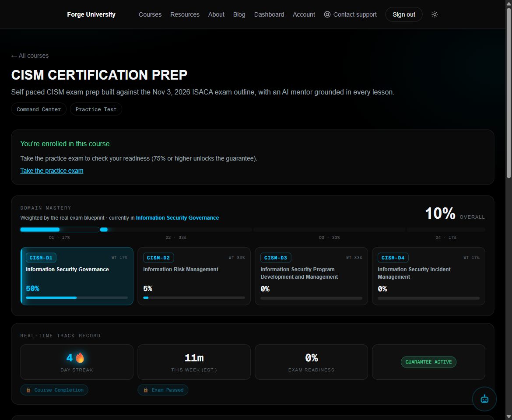Select the CISM-D2 Information Risk Management card
This screenshot has width=512, height=420.
[x=194, y=276]
